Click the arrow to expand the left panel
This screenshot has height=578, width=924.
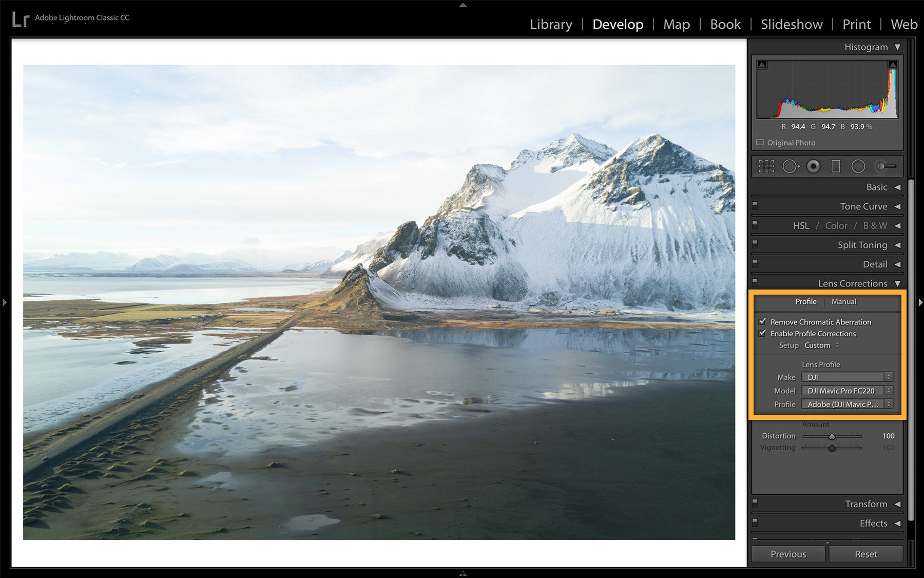pos(5,302)
